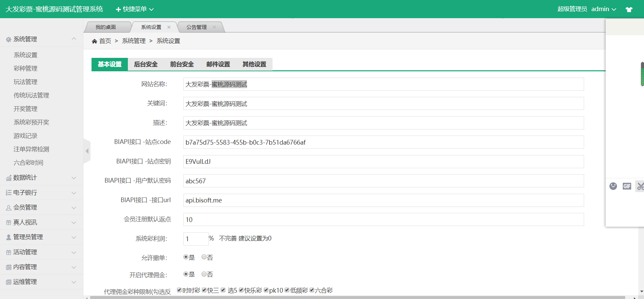
Task: Open the 快捷菜单 dropdown
Action: (135, 9)
